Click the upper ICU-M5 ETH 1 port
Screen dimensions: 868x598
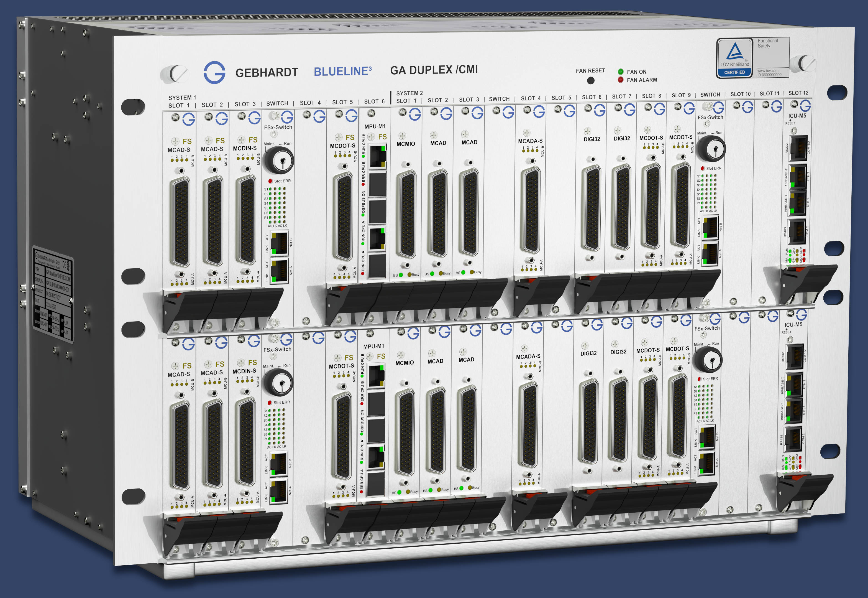point(797,203)
